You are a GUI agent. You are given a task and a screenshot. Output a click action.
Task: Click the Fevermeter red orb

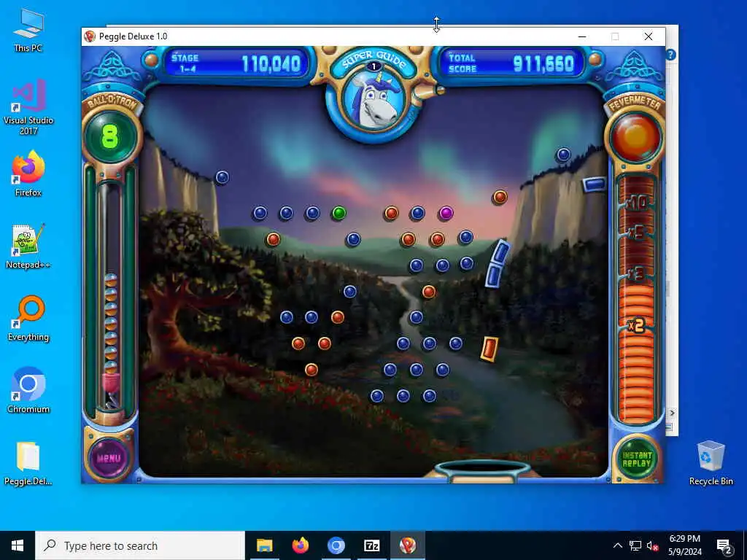click(635, 136)
